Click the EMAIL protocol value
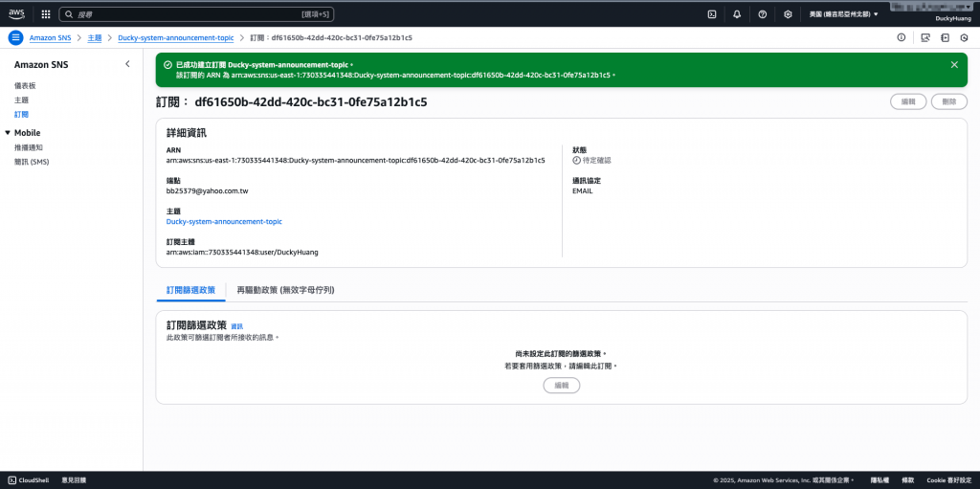This screenshot has height=489, width=980. (583, 190)
